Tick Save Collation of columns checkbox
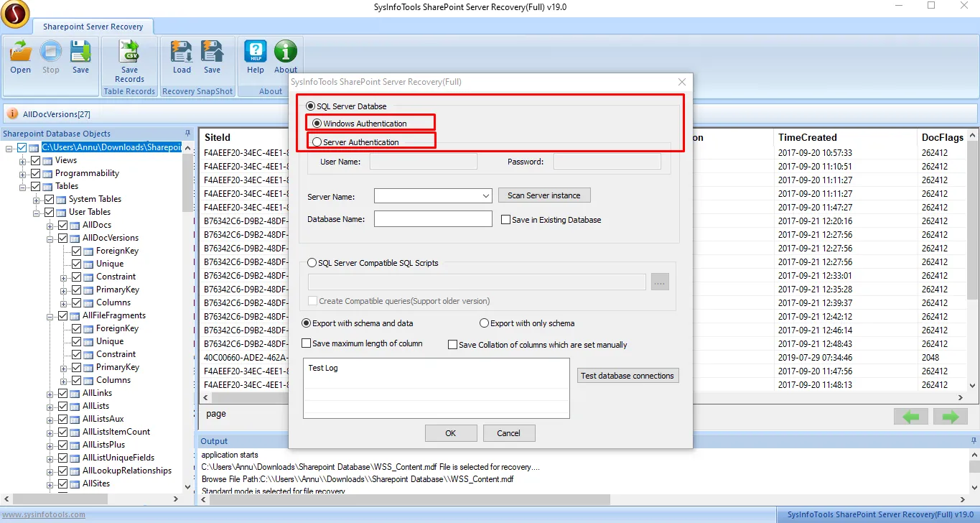 pyautogui.click(x=452, y=345)
